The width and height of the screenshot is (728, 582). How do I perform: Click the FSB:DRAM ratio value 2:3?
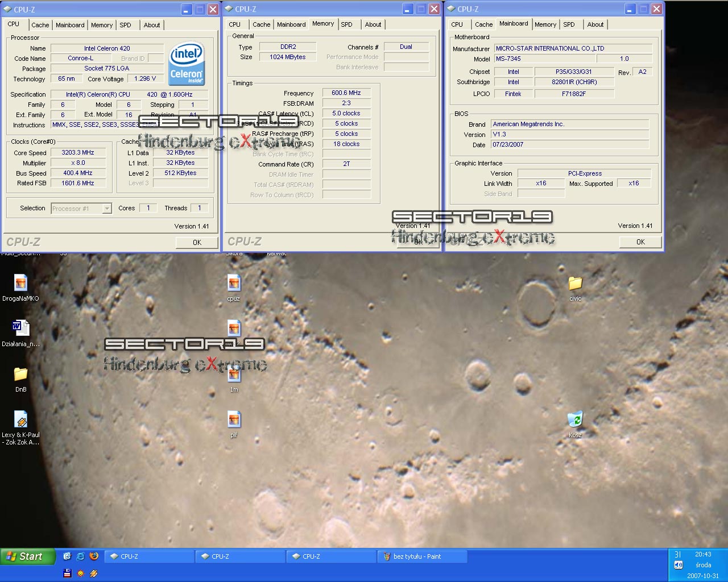(x=346, y=103)
